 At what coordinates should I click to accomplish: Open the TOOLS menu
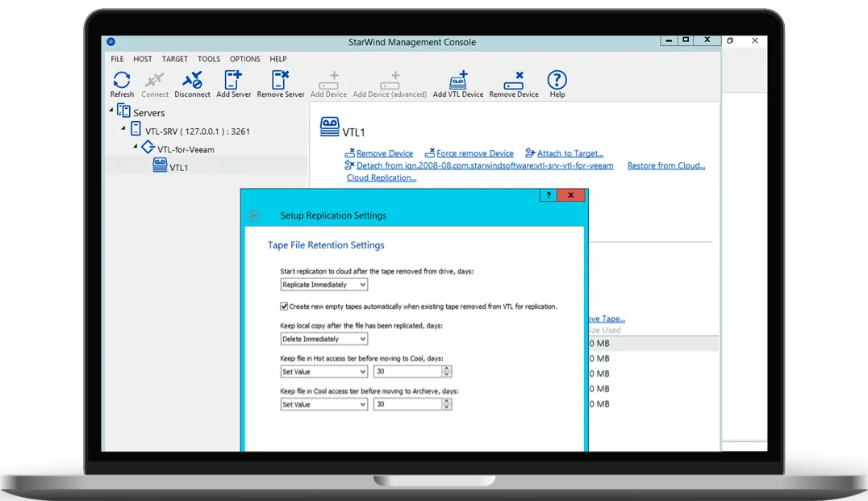[x=209, y=59]
